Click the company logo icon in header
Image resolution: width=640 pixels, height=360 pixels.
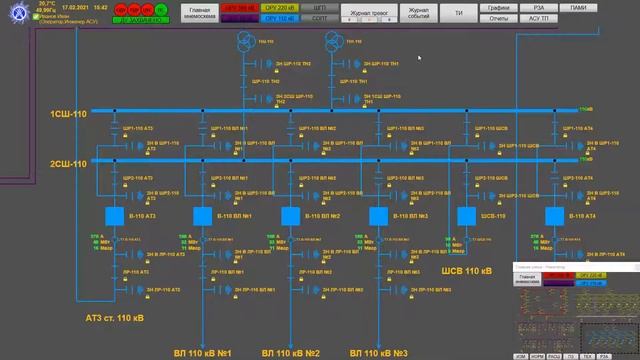(19, 13)
